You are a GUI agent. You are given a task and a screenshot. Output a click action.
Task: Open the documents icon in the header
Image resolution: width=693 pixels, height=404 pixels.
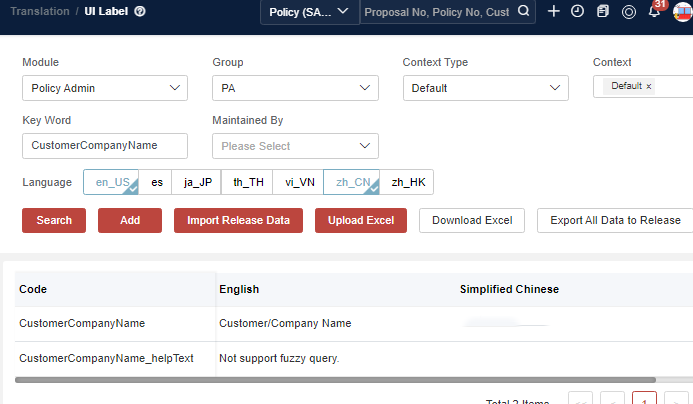pyautogui.click(x=603, y=11)
